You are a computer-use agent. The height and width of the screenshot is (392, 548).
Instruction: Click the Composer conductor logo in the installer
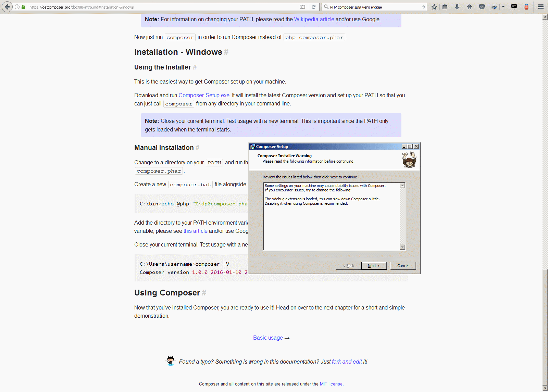(409, 160)
